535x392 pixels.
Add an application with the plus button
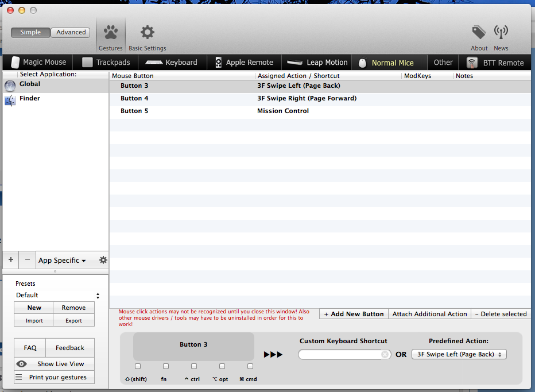click(11, 259)
